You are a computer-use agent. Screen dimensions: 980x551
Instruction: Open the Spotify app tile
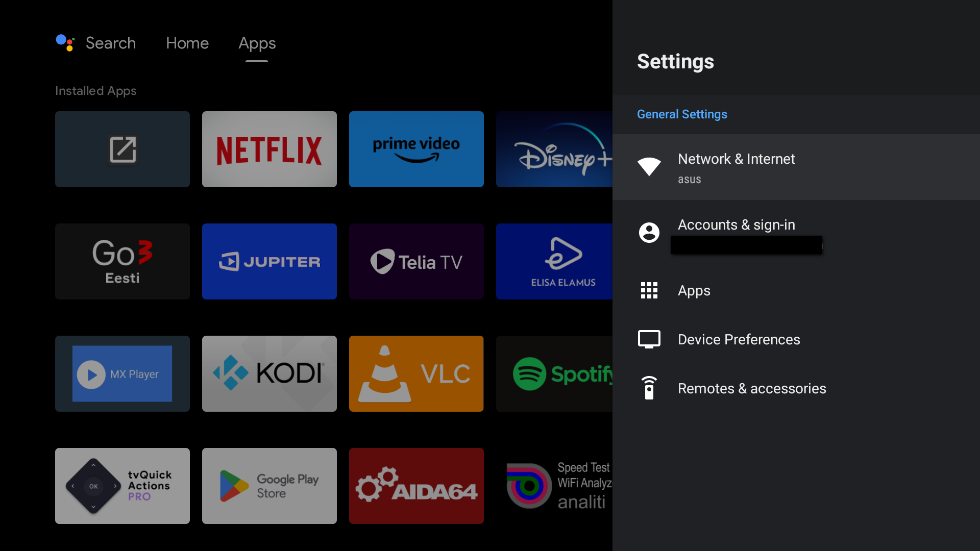tap(554, 373)
